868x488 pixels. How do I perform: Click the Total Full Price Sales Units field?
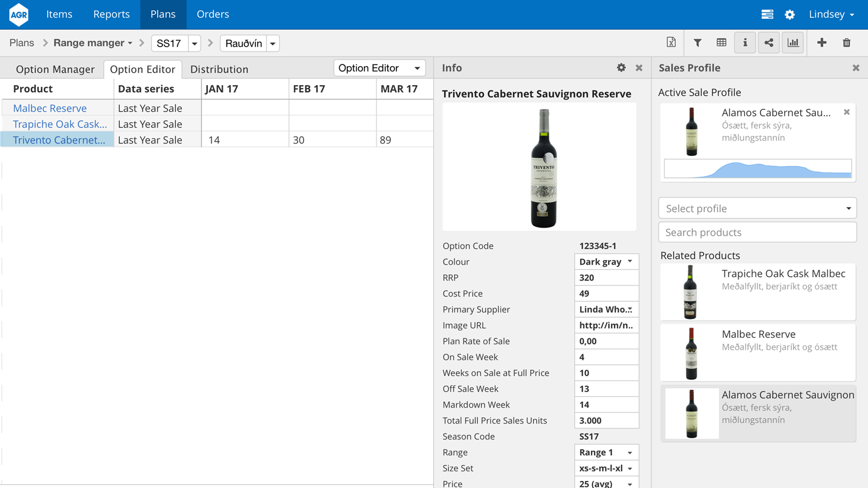click(x=606, y=421)
